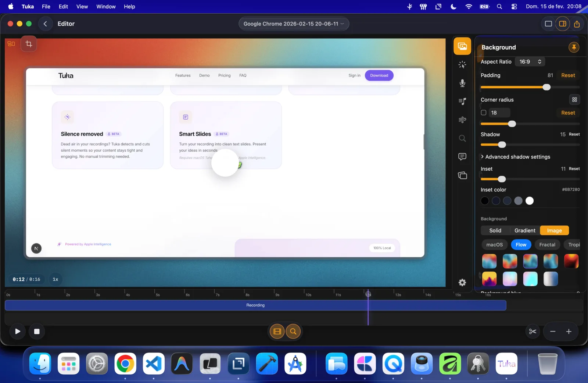Click the film clip timeline button
Screen dimensions: 588x383
click(277, 331)
